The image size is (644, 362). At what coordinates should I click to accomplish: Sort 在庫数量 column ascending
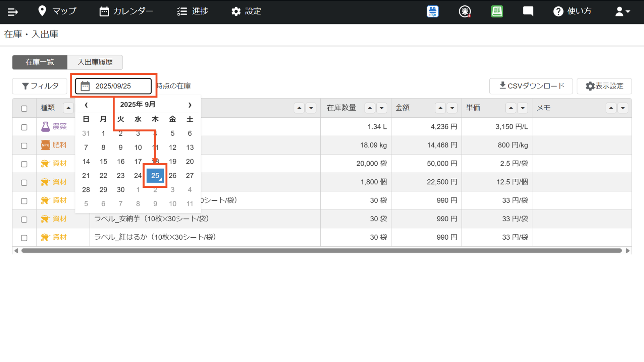pos(370,108)
